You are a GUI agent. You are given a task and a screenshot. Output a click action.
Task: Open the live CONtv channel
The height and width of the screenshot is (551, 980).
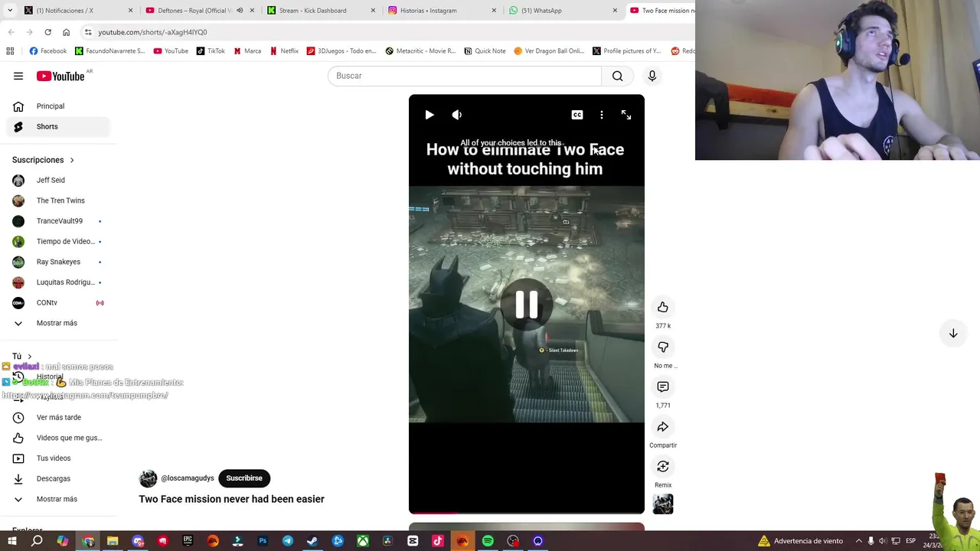point(57,302)
